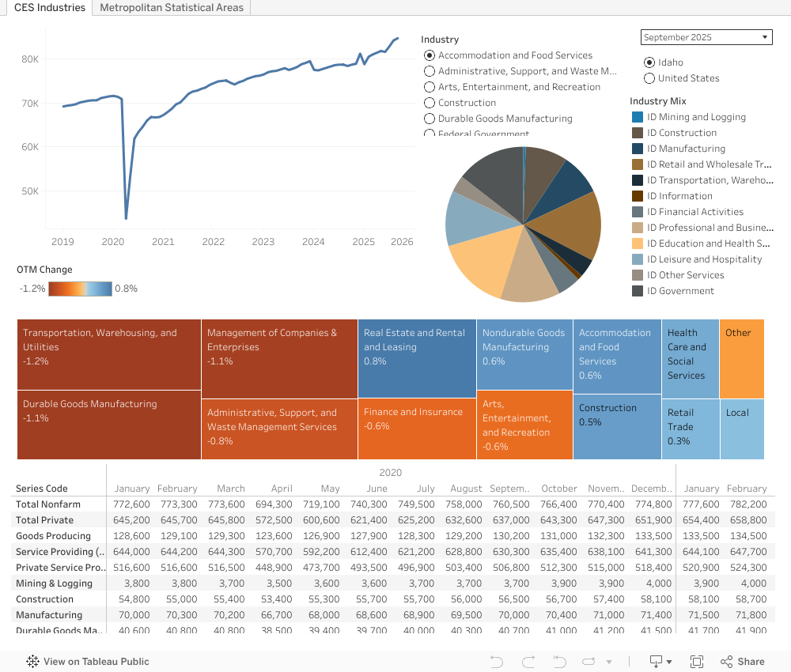Click the OTM Change color gradient bar
791x672 pixels.
coord(80,289)
